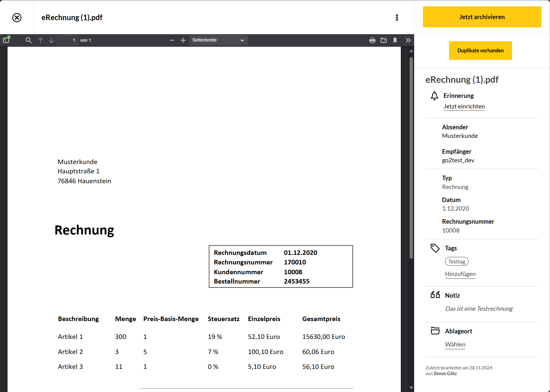The width and height of the screenshot is (550, 392).
Task: Click the 56,10 Euro total price
Action: click(x=318, y=367)
